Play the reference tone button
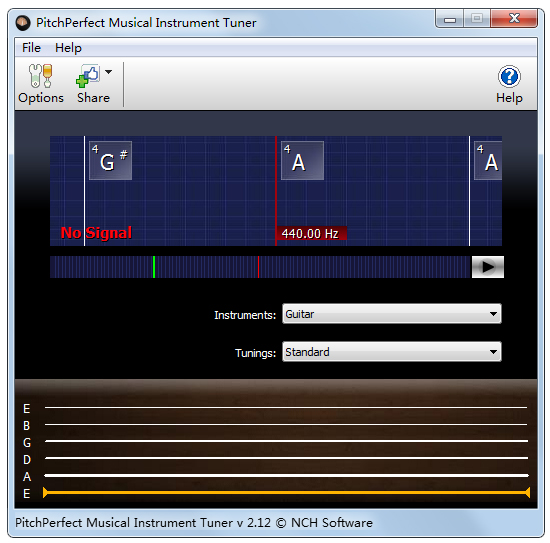The height and width of the screenshot is (543, 550). point(488,267)
